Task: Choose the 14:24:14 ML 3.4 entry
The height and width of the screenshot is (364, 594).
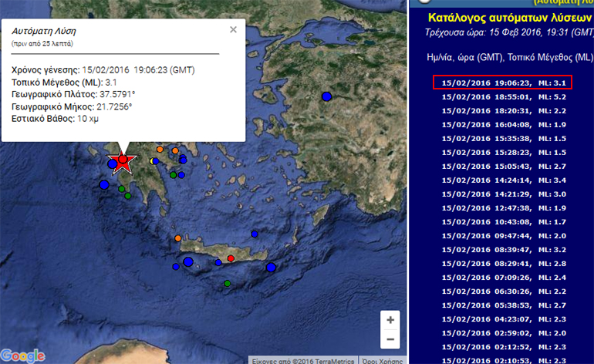Action: point(501,180)
